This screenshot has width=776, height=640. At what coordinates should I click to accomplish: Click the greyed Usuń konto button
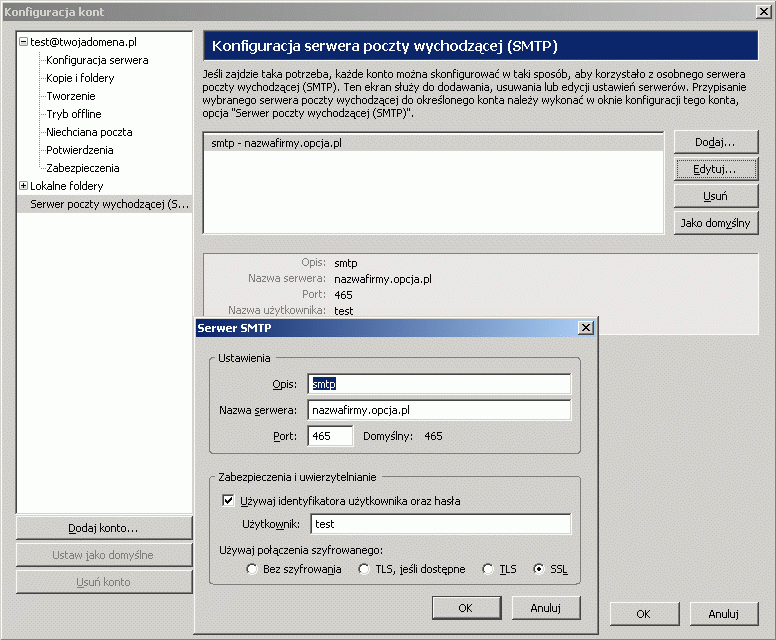click(104, 582)
